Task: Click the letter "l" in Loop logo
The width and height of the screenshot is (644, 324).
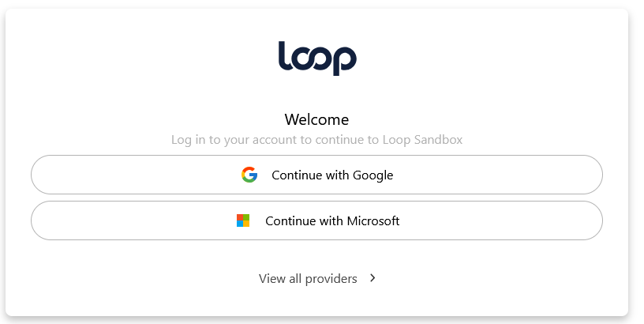Action: (284, 55)
